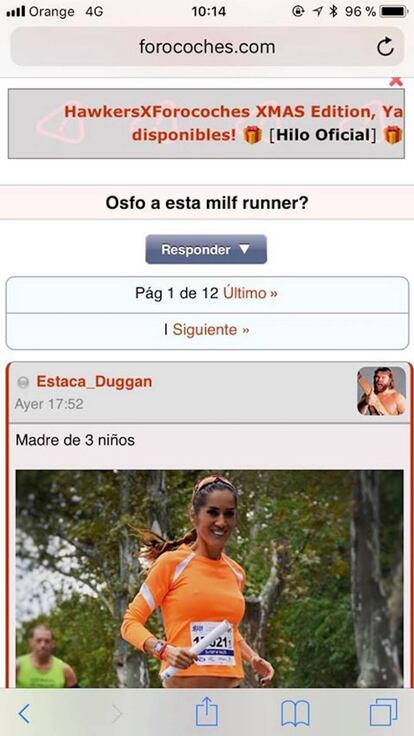Image resolution: width=414 pixels, height=736 pixels.
Task: Expand the Responder dropdown button
Action: [206, 249]
